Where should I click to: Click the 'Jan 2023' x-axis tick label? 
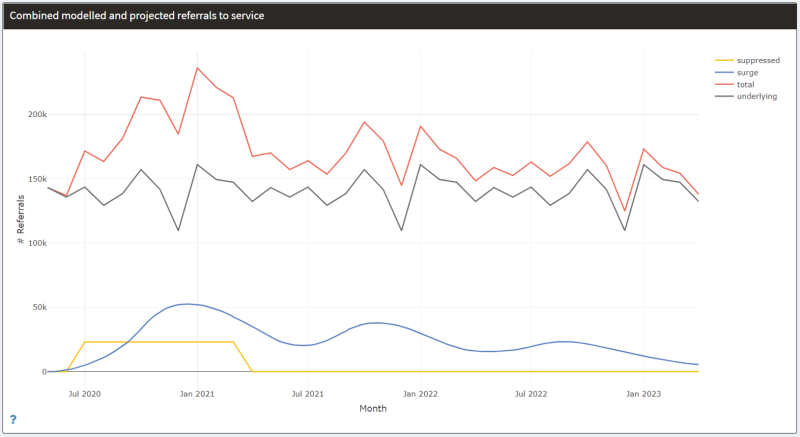pos(643,393)
